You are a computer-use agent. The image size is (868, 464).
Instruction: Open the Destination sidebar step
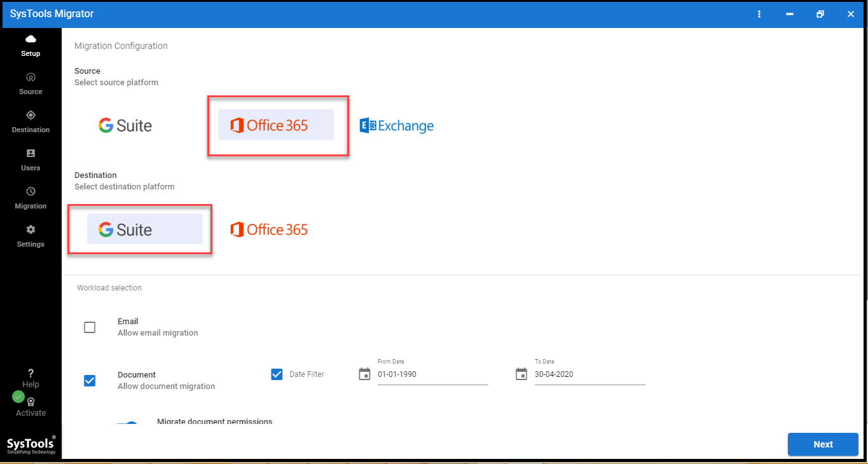pyautogui.click(x=31, y=121)
